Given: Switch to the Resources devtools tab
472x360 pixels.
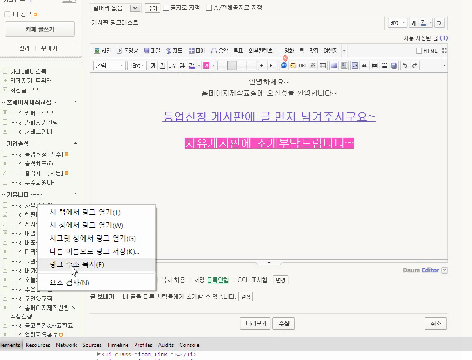Looking at the screenshot, I should [38, 345].
